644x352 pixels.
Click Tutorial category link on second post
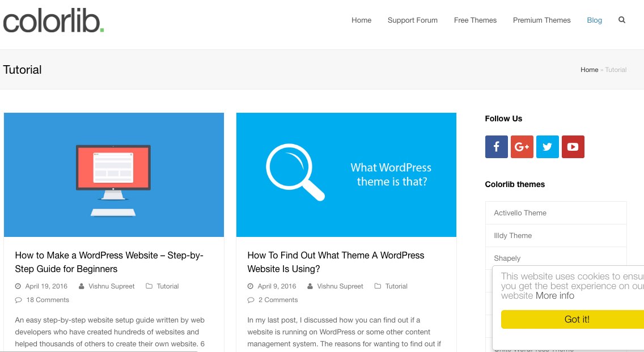(x=396, y=286)
